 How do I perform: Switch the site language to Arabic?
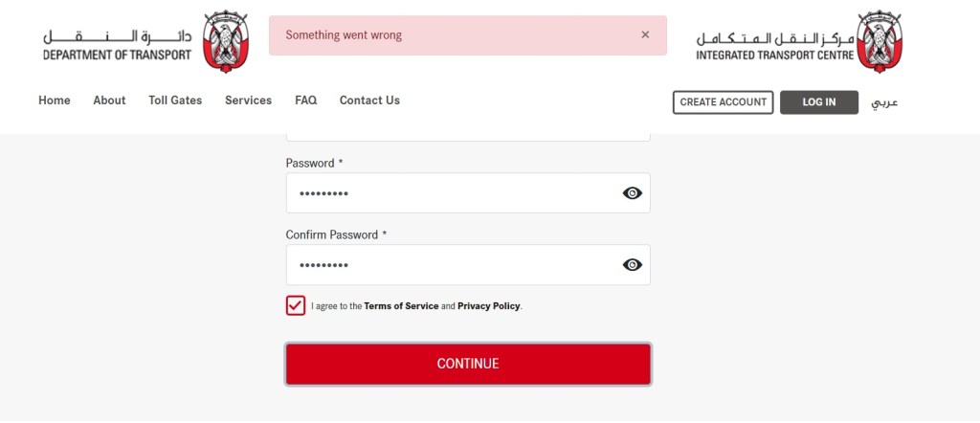coord(883,102)
